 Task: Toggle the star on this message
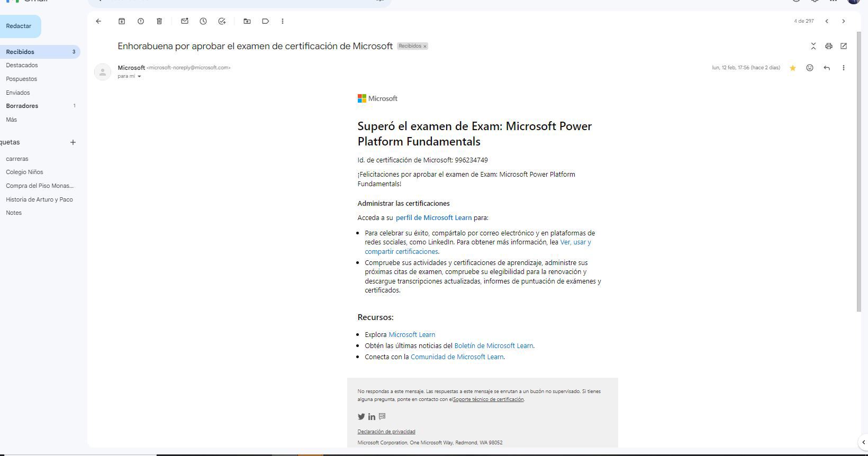click(x=793, y=68)
